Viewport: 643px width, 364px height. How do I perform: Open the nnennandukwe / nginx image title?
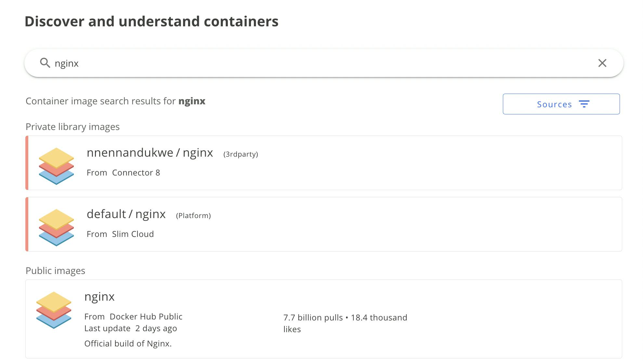point(150,153)
